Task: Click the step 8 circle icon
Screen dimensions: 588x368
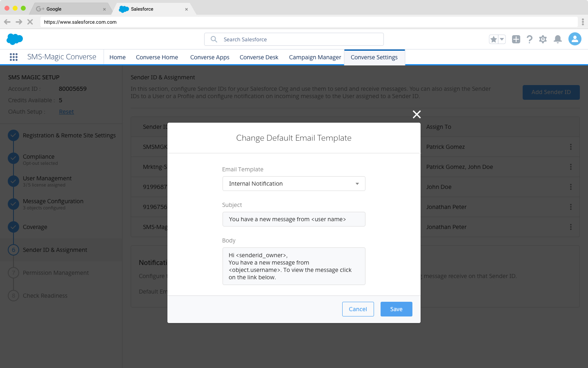Action: coord(13,295)
